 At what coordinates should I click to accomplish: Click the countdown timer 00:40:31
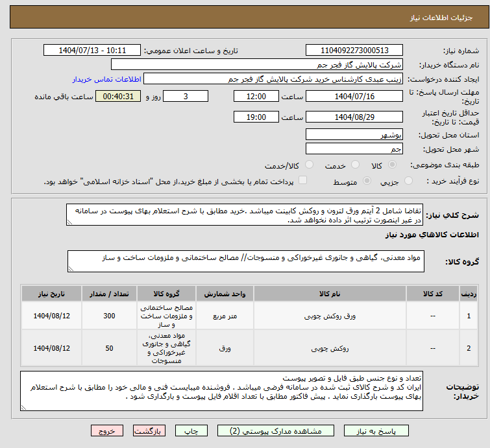click(x=118, y=96)
